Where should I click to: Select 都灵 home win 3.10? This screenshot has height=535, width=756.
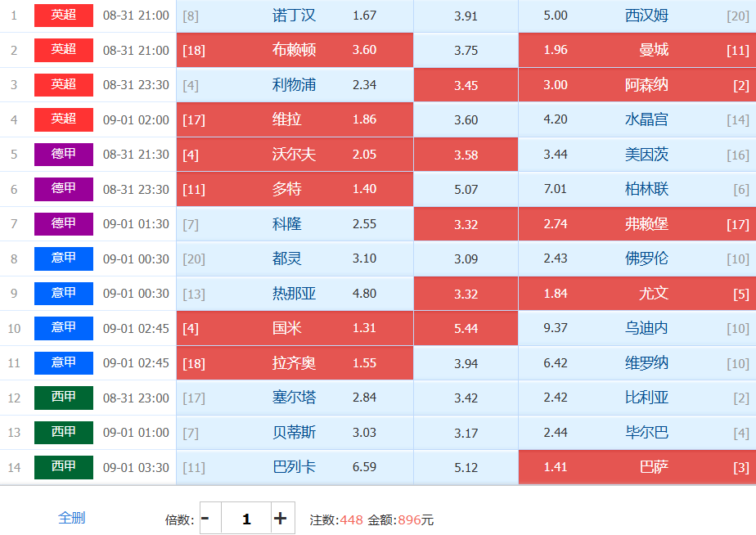pos(295,259)
